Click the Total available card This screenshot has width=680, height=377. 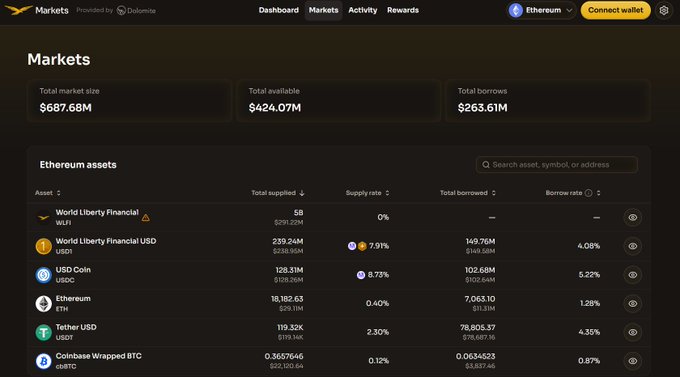[x=338, y=101]
